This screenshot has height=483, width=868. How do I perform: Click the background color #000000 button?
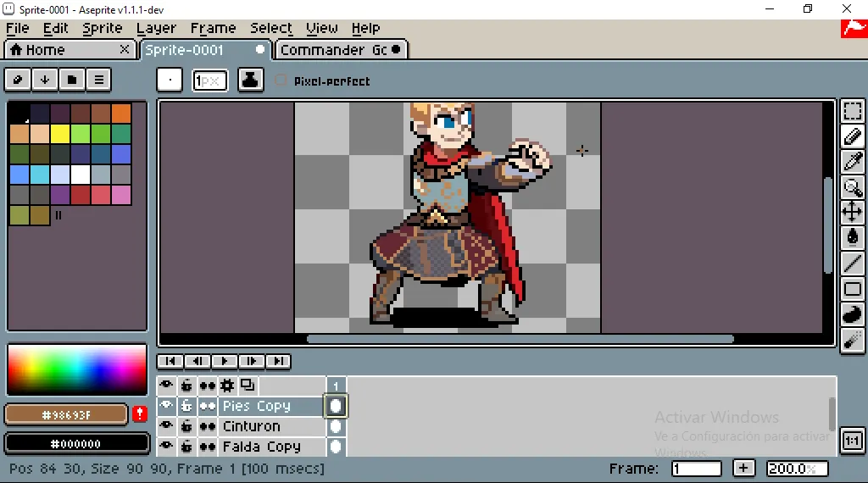76,443
